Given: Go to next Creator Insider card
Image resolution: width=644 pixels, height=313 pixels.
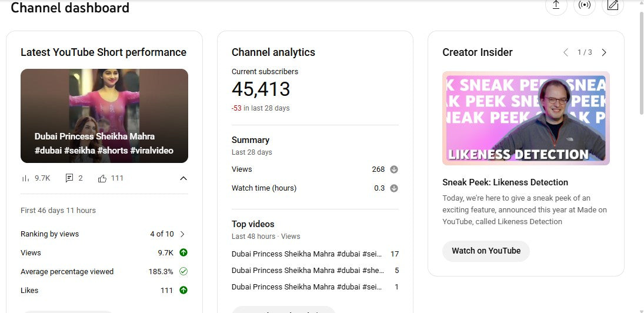Looking at the screenshot, I should pyautogui.click(x=604, y=52).
